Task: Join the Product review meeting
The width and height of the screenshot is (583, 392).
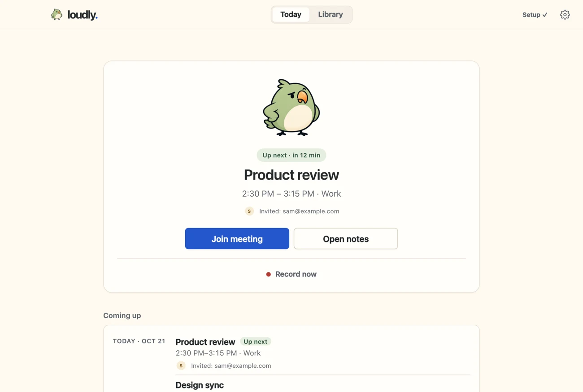Action: pyautogui.click(x=237, y=239)
